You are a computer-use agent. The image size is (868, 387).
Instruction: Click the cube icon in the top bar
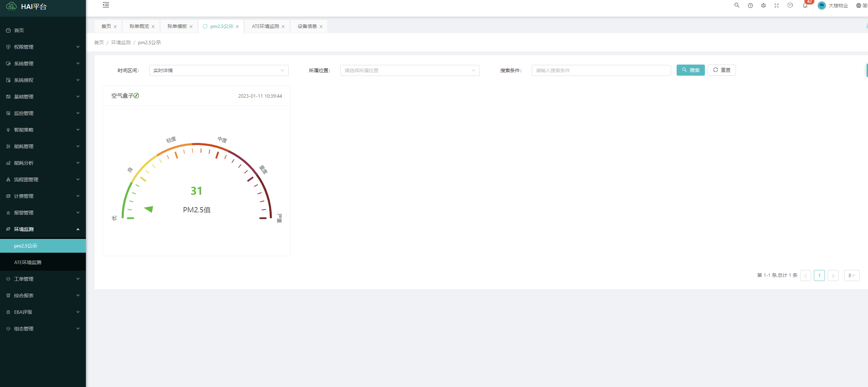764,6
